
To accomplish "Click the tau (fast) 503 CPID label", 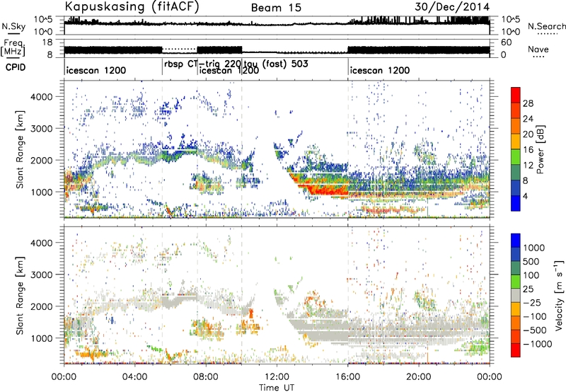I will (x=276, y=64).
